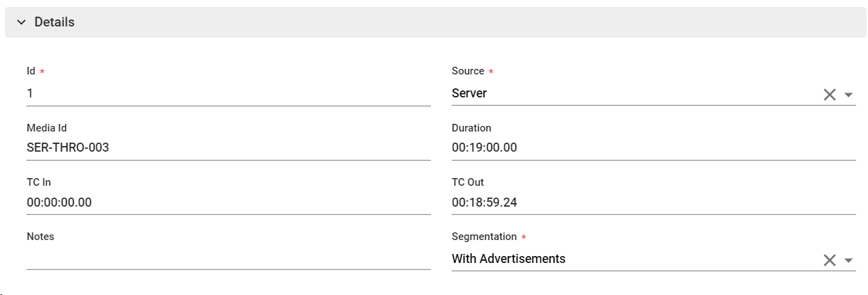Image resolution: width=868 pixels, height=295 pixels.
Task: Collapse the Details section chevron
Action: click(x=21, y=22)
